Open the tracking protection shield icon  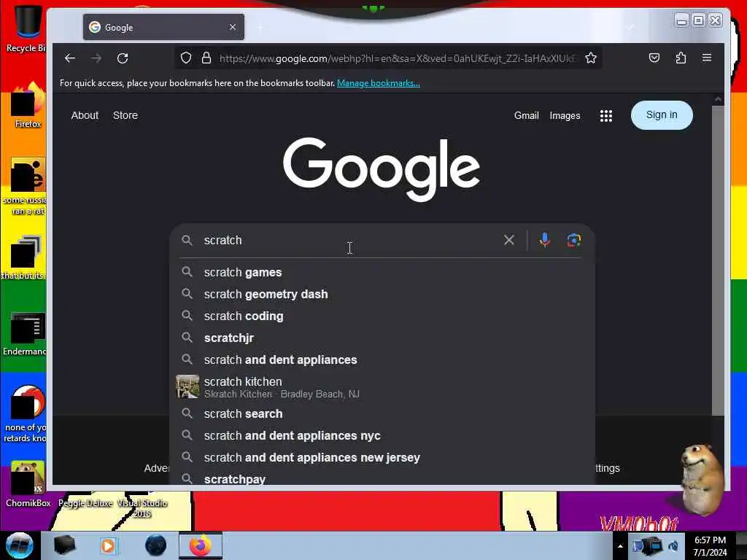(x=186, y=58)
